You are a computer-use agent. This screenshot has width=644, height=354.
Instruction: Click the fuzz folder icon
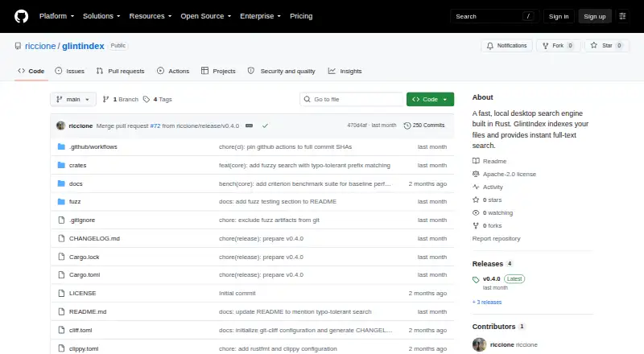(61, 202)
